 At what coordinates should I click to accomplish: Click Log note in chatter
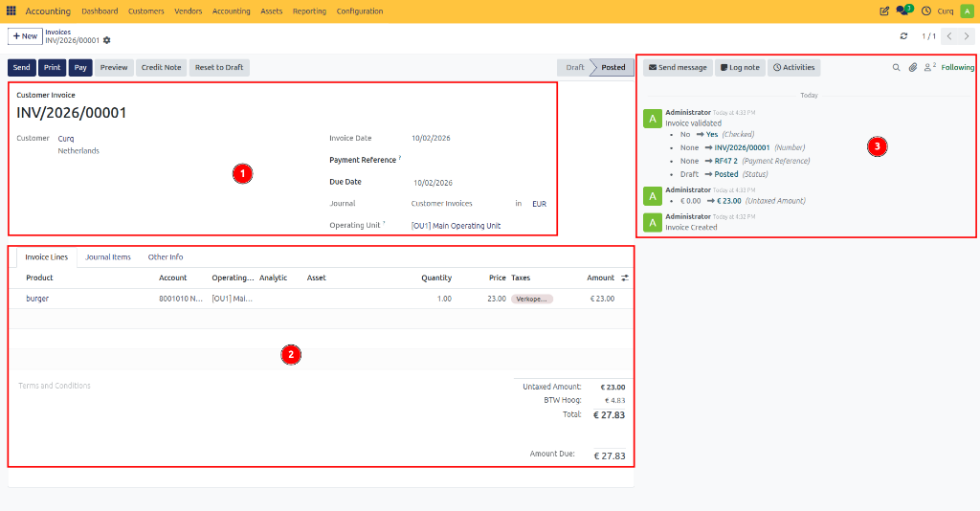tap(740, 68)
